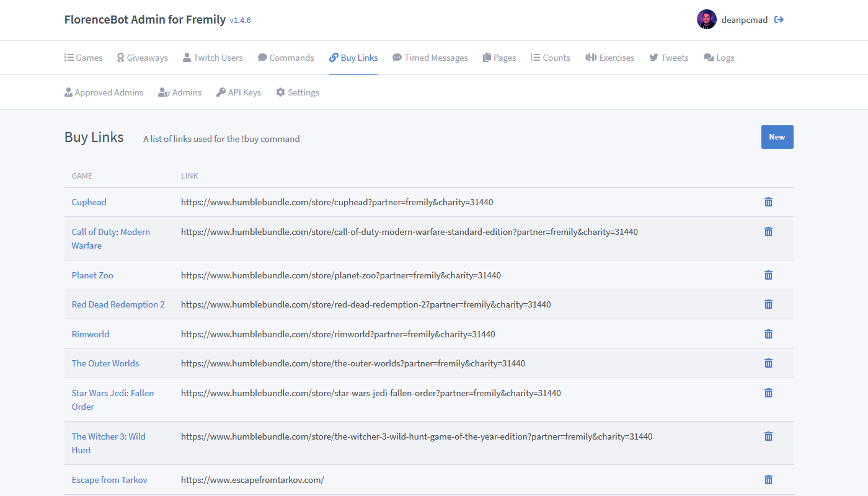Screen dimensions: 868x496
Task: Click the planet-zoo humblebundle URL text
Action: tap(341, 275)
